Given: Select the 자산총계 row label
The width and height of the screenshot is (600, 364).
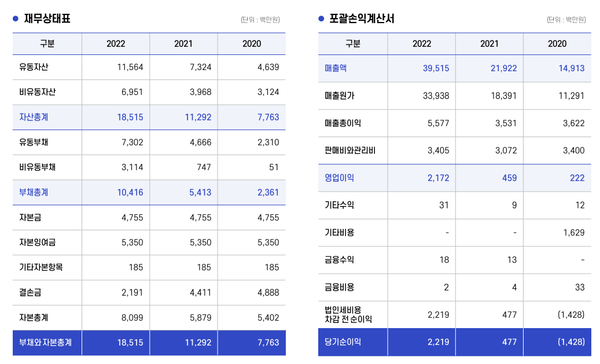Looking at the screenshot, I should pyautogui.click(x=34, y=117).
